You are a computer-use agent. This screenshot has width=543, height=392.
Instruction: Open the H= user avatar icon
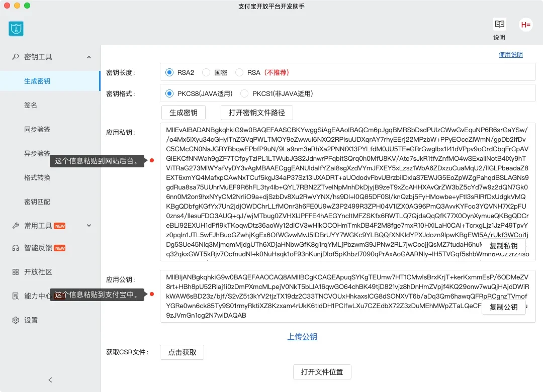point(526,25)
